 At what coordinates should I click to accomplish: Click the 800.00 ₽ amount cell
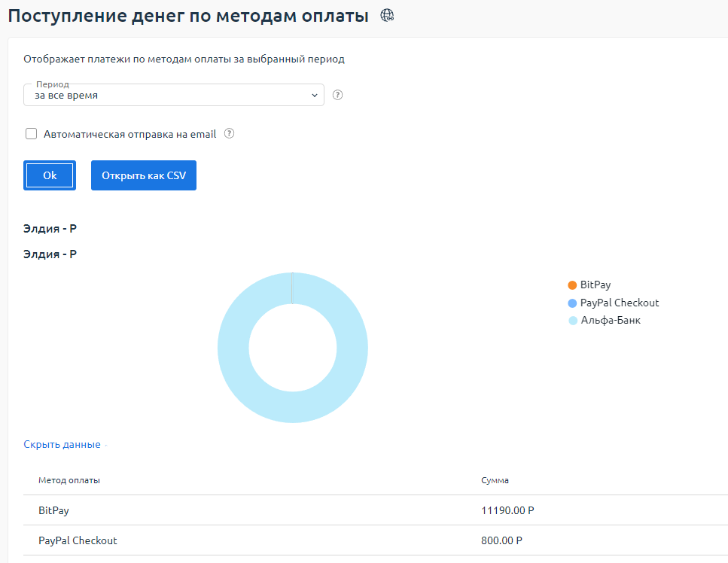pos(501,540)
